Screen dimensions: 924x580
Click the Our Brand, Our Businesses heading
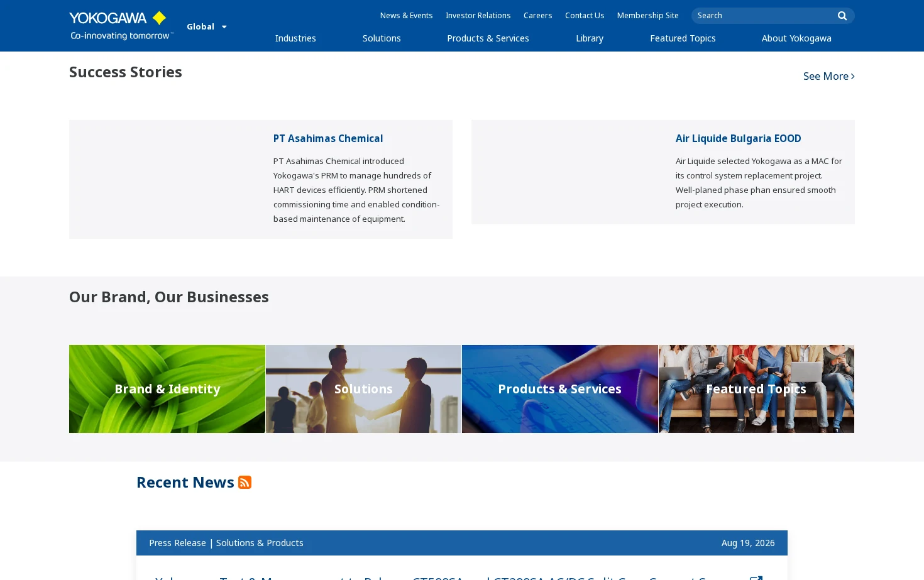[169, 297]
